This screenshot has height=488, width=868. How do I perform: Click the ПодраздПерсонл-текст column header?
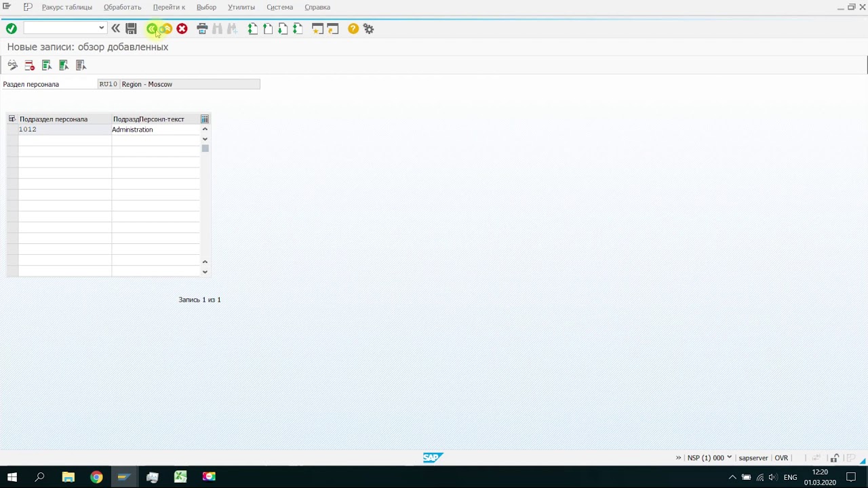coord(155,119)
